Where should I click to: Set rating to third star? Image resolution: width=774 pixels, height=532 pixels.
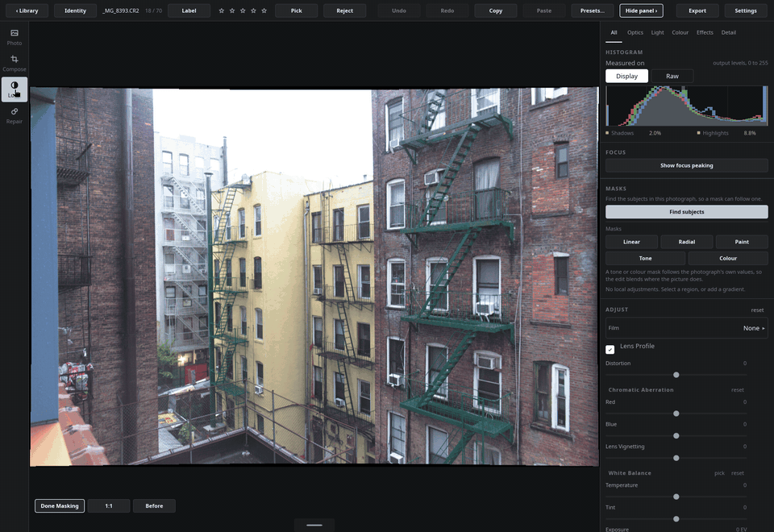click(243, 10)
